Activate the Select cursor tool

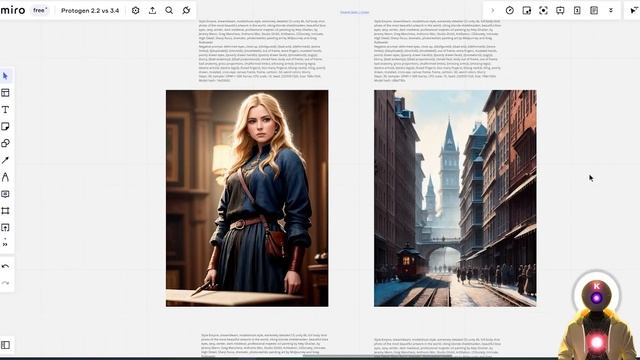click(x=5, y=76)
